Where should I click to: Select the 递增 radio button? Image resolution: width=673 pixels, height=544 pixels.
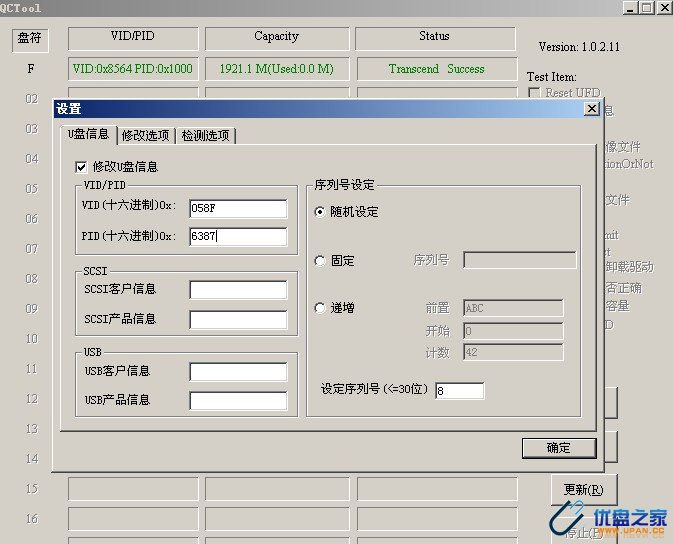point(320,308)
